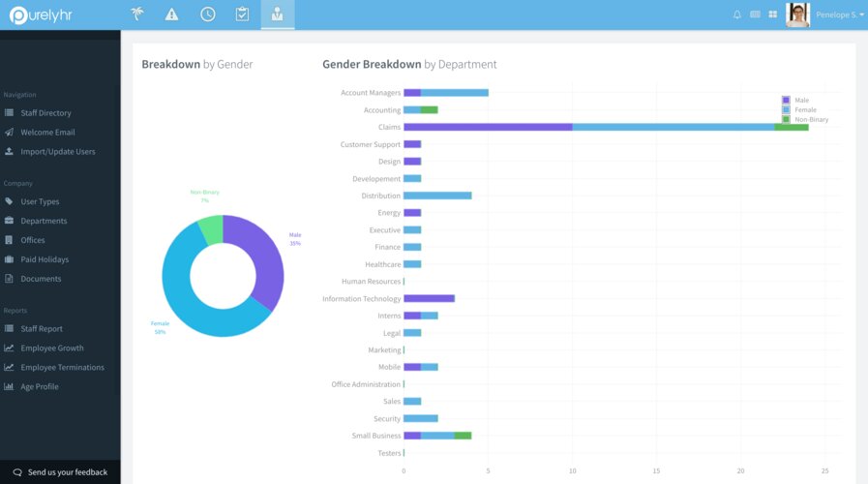The image size is (868, 484).
Task: Click Penelope's profile photo
Action: (x=798, y=15)
